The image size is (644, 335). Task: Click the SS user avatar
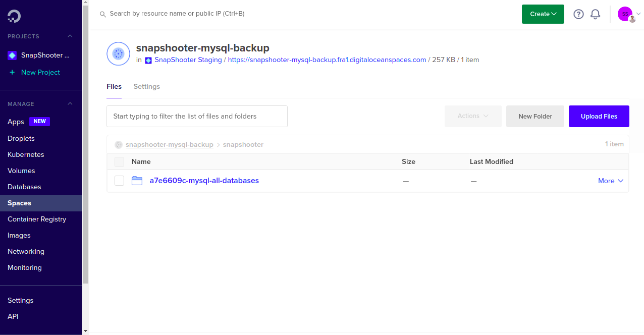coord(625,14)
